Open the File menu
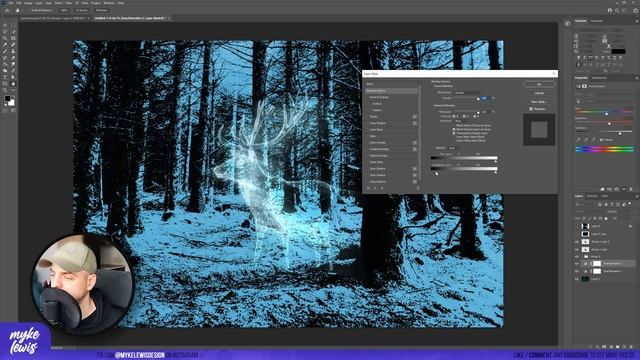This screenshot has height=360, width=640. (x=11, y=3)
